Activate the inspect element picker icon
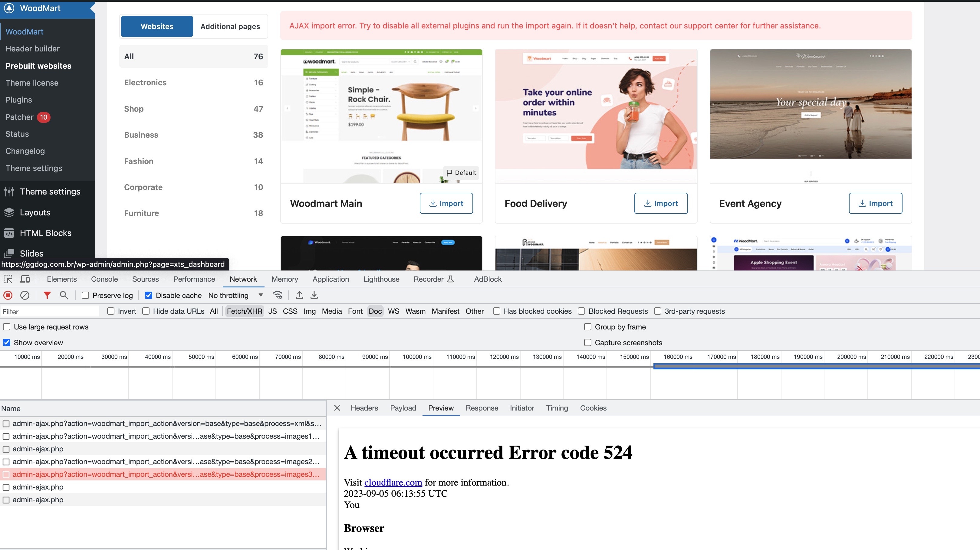 point(8,279)
